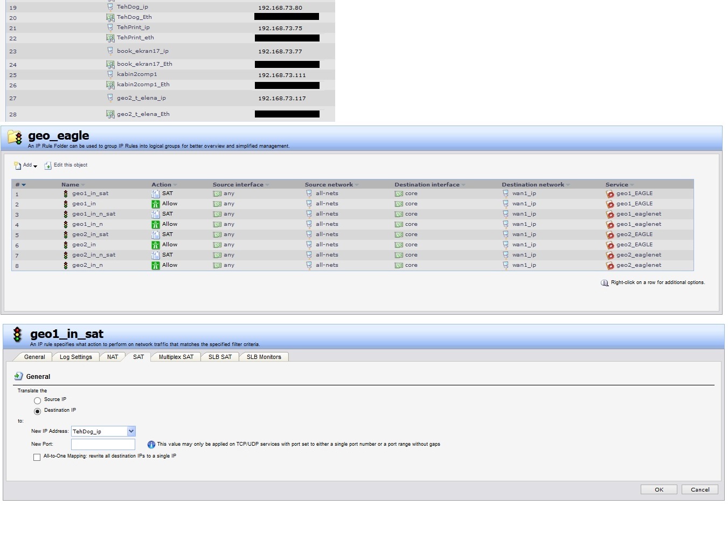Click source interface icon in geo1_in row
The height and width of the screenshot is (560, 728).
coord(217,204)
